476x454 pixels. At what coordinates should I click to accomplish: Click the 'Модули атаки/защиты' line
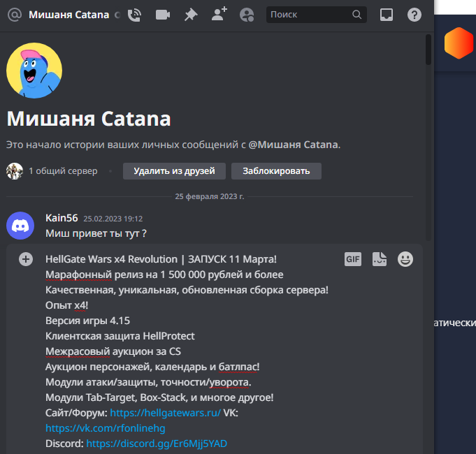tap(148, 383)
